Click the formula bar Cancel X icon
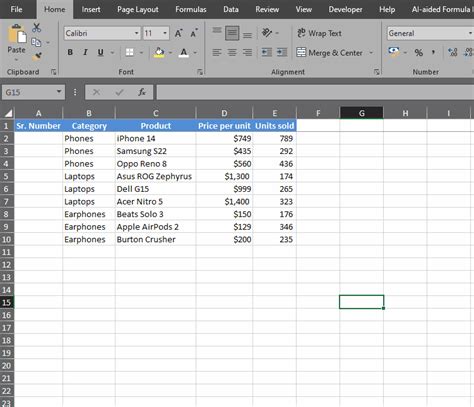Image resolution: width=474 pixels, height=407 pixels. [x=97, y=92]
